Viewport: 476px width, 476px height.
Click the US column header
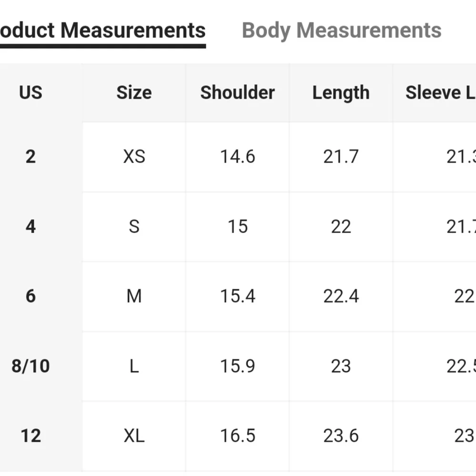30,92
